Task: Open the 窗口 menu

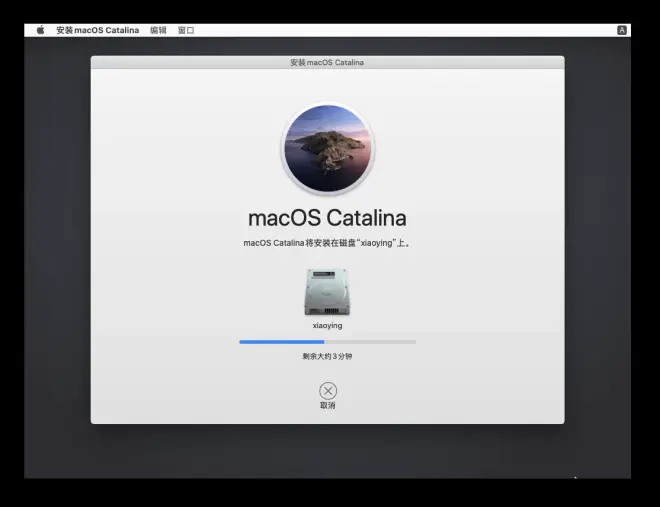Action: tap(186, 30)
